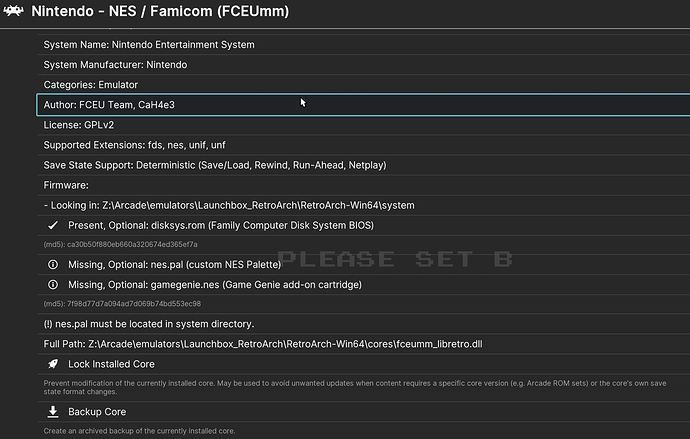Click the info icon next to gamegenie.nes
The image size is (690, 439).
click(x=53, y=285)
